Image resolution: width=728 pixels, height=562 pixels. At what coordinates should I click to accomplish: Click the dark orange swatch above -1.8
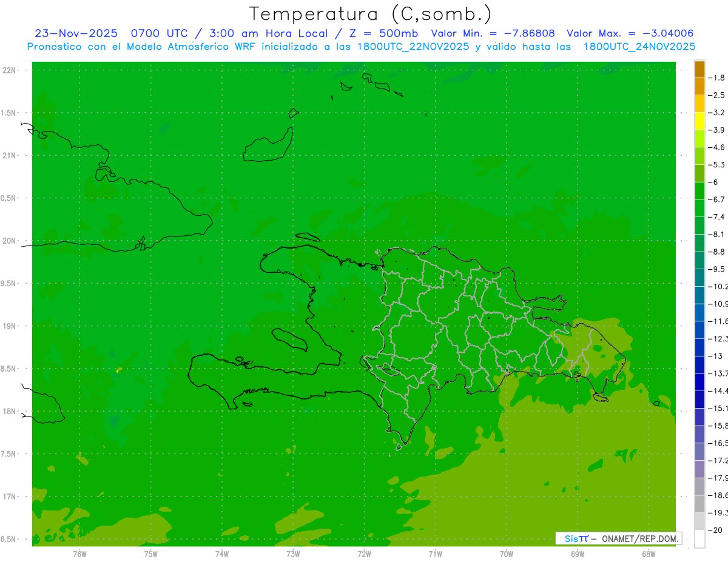pyautogui.click(x=699, y=69)
